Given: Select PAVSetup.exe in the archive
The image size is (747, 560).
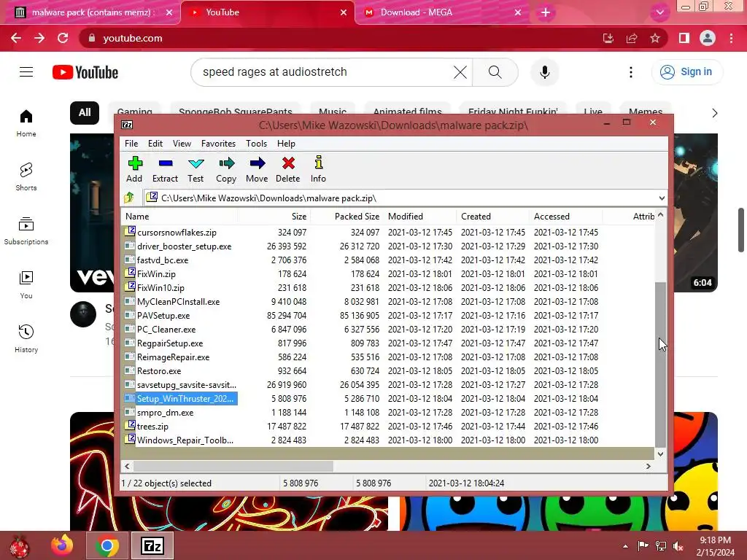Looking at the screenshot, I should coord(163,315).
